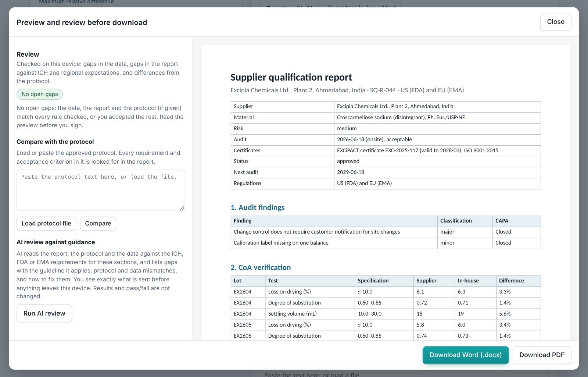Image resolution: width=588 pixels, height=377 pixels.
Task: Click the Excipia Chemicals subtitle under the title
Action: click(347, 90)
